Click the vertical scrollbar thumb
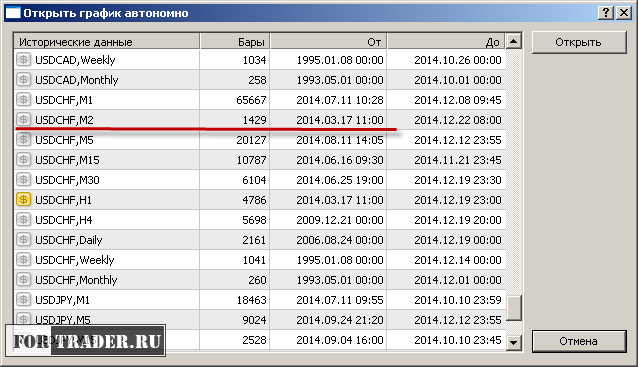Screen dimensions: 638x367 click(x=514, y=308)
